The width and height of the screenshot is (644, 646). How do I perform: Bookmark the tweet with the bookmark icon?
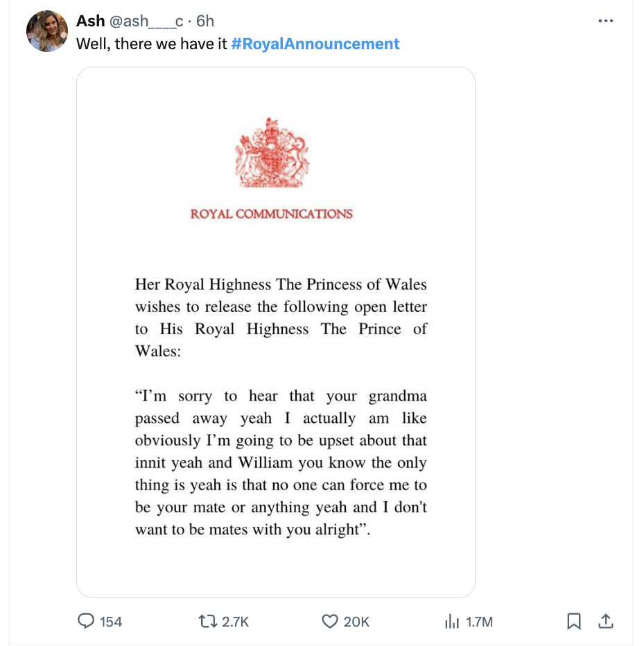tap(573, 622)
